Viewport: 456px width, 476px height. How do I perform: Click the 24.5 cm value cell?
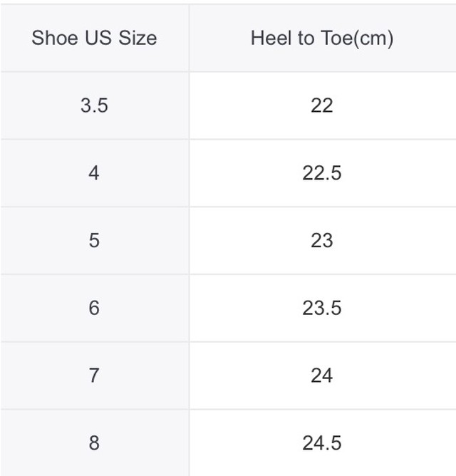click(x=323, y=443)
